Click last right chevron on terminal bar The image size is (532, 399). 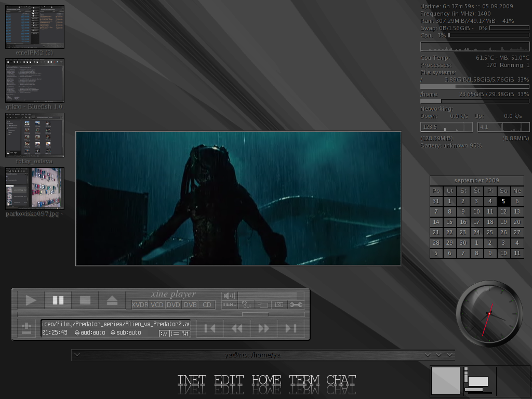pos(450,355)
